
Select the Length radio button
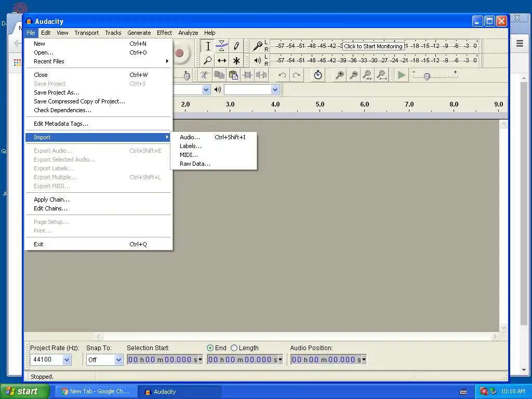[x=234, y=348]
